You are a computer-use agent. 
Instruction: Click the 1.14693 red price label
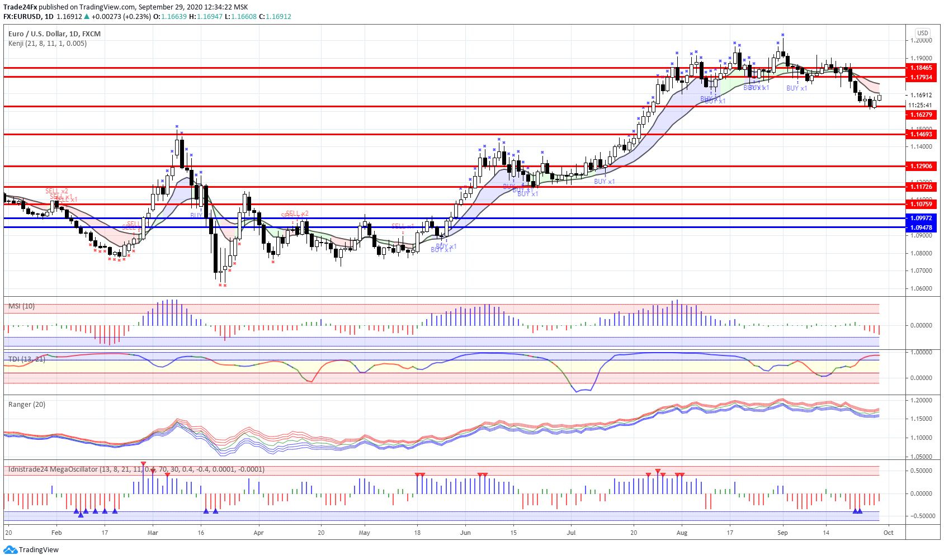click(922, 134)
